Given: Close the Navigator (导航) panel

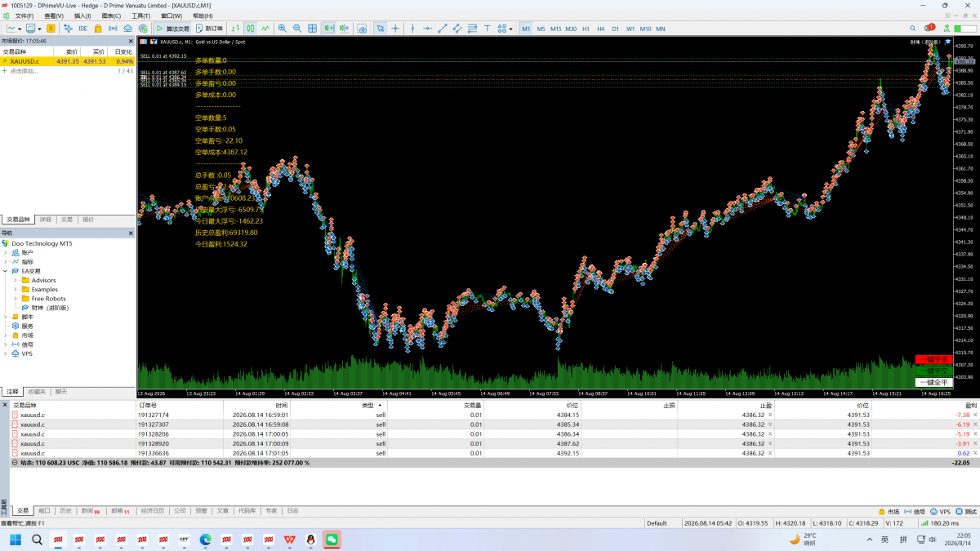Looking at the screenshot, I should click(131, 233).
